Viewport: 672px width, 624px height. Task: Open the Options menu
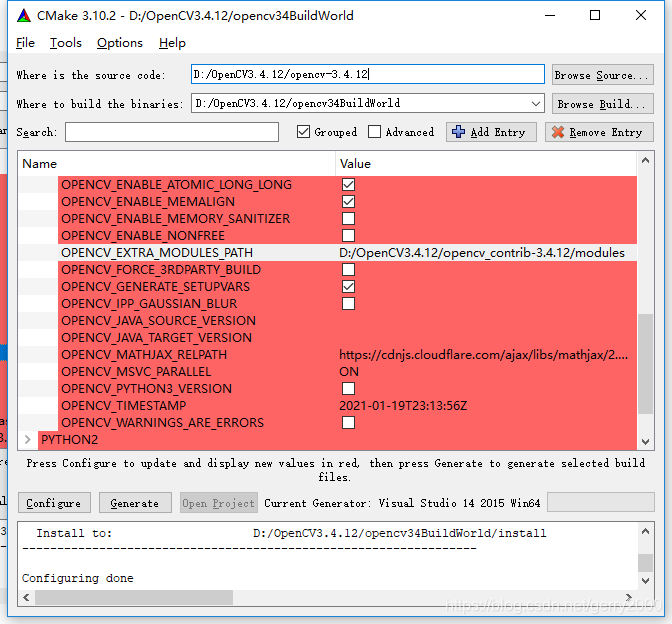point(120,43)
